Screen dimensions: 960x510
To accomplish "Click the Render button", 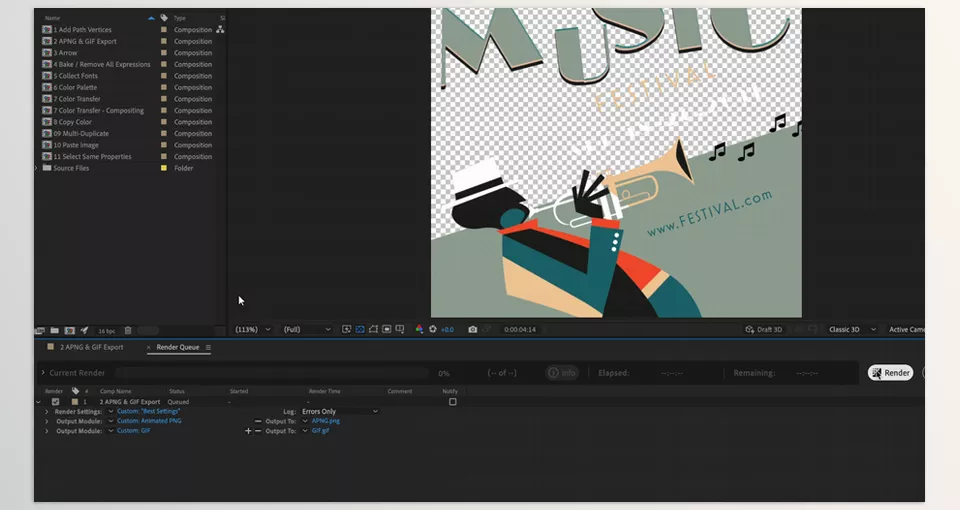I will [891, 373].
